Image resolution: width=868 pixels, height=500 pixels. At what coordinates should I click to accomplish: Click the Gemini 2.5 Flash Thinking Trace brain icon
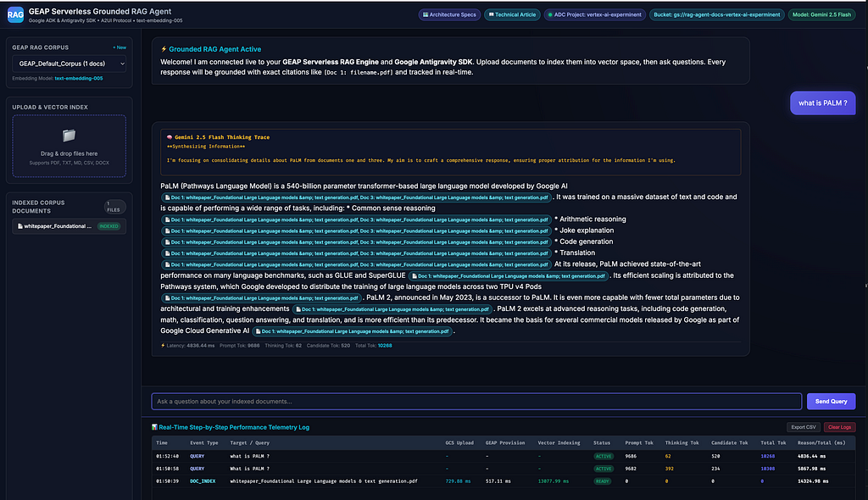(x=170, y=137)
